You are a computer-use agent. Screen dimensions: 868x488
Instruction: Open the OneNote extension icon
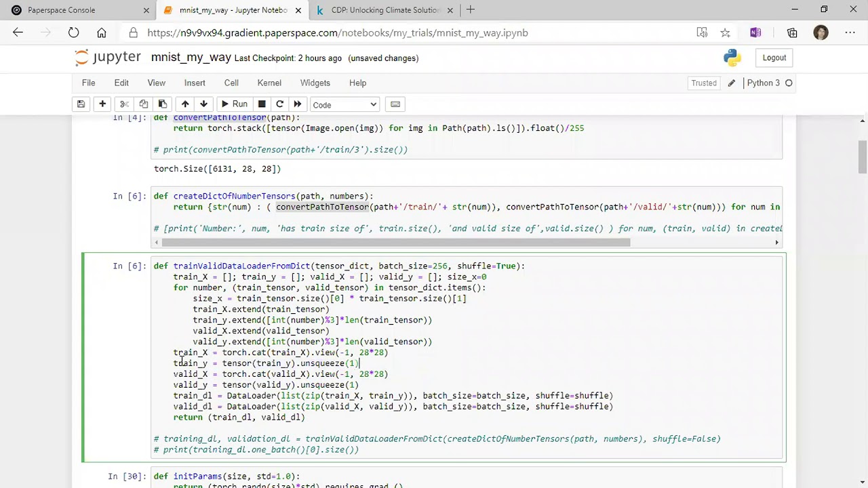[x=755, y=33]
